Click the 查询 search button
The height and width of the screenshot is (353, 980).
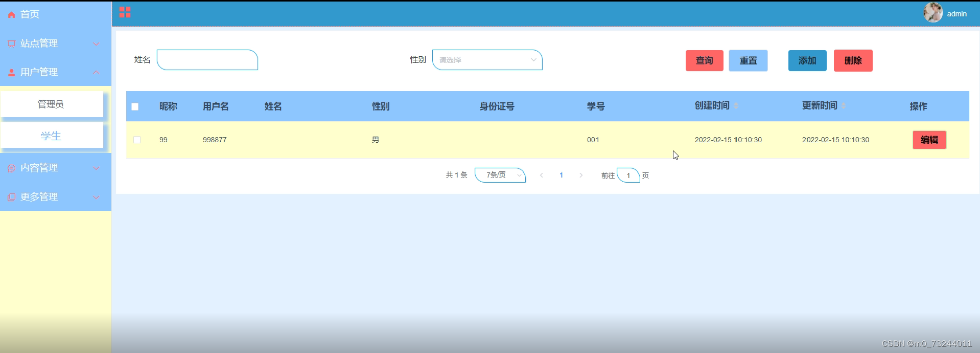[704, 60]
